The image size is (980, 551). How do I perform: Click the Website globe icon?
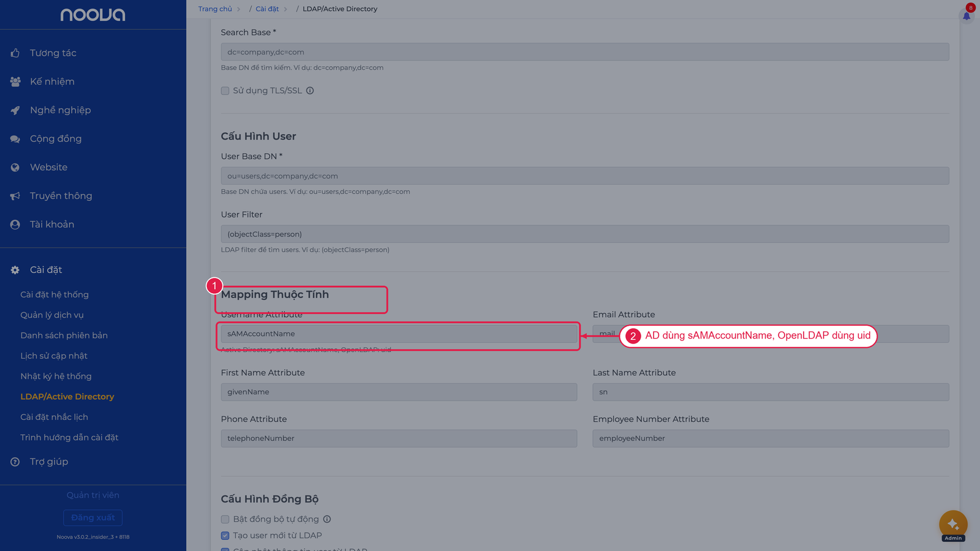point(15,167)
